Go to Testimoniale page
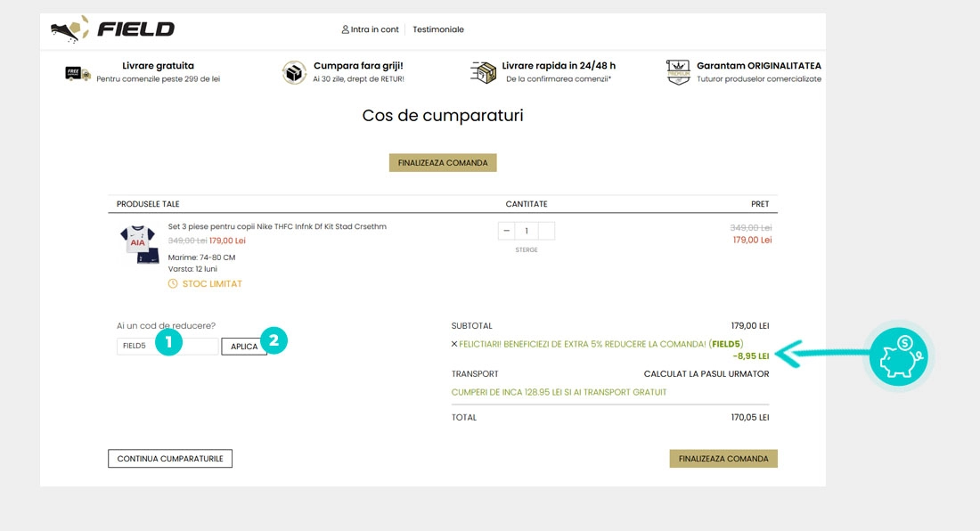The width and height of the screenshot is (980, 531). 438,29
